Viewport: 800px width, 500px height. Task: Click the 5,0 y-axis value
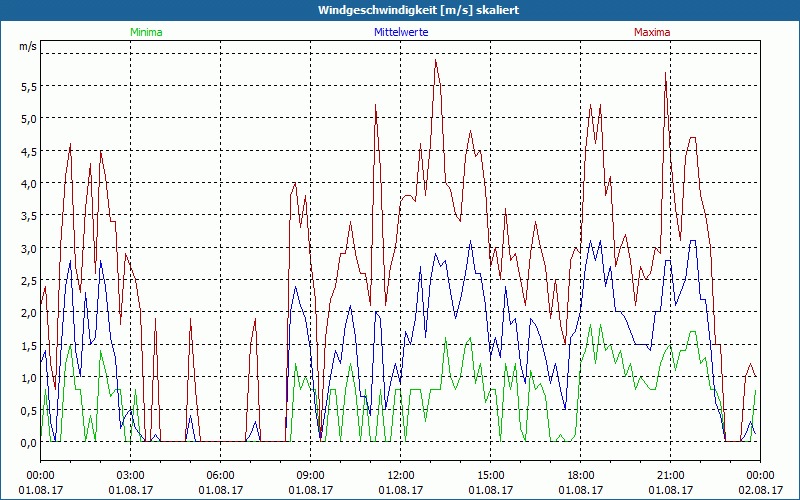point(29,119)
